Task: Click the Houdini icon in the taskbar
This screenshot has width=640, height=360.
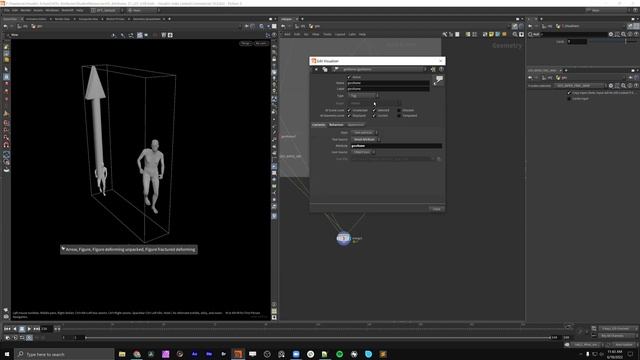Action: [238, 354]
